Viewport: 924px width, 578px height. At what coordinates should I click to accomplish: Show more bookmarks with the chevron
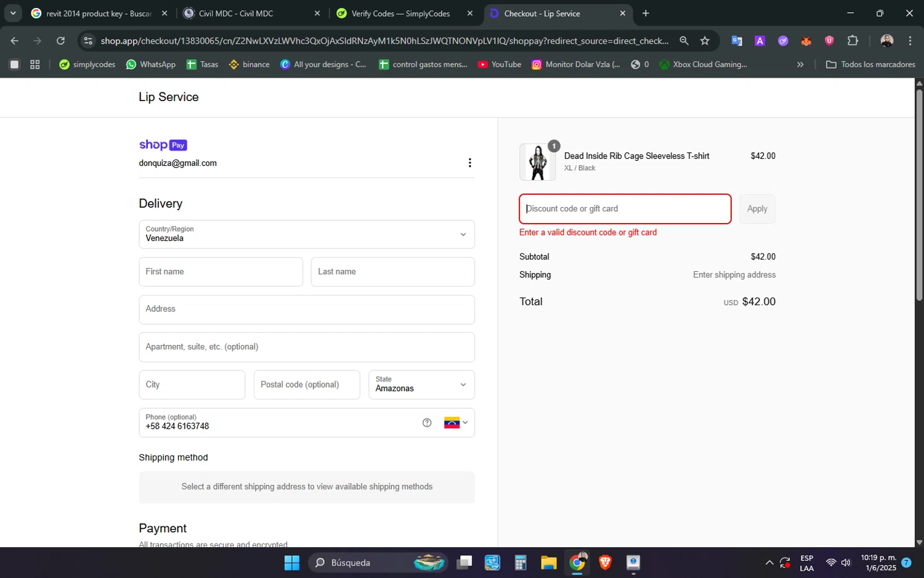pyautogui.click(x=800, y=64)
